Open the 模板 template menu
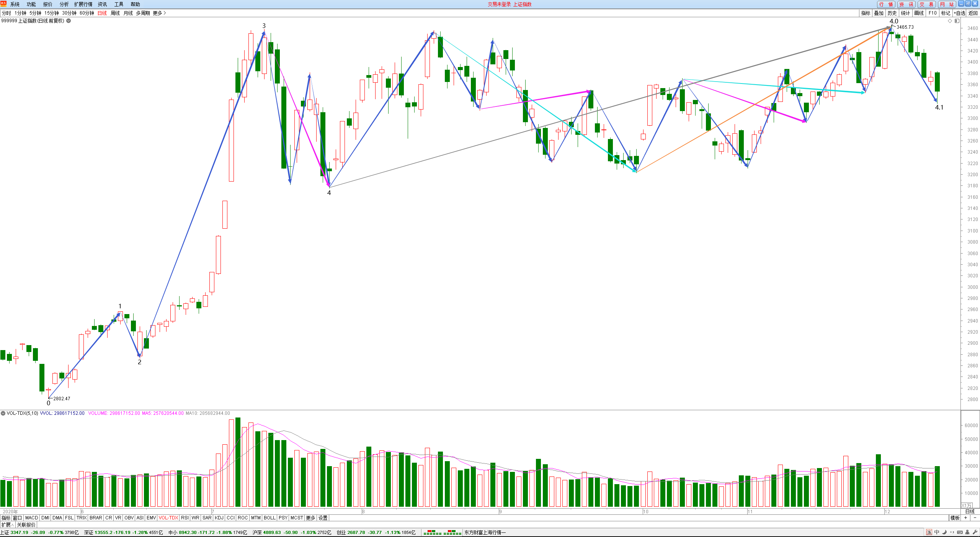The image size is (980, 537). [x=955, y=518]
